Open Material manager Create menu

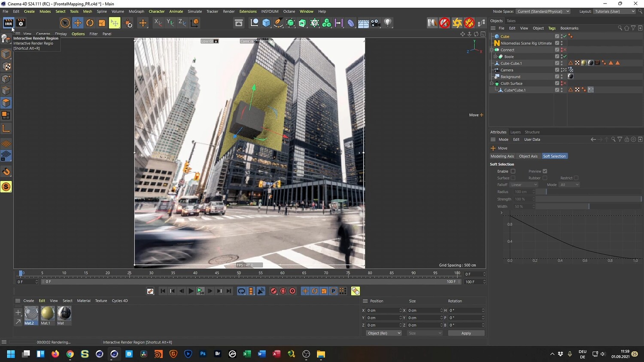(x=29, y=301)
